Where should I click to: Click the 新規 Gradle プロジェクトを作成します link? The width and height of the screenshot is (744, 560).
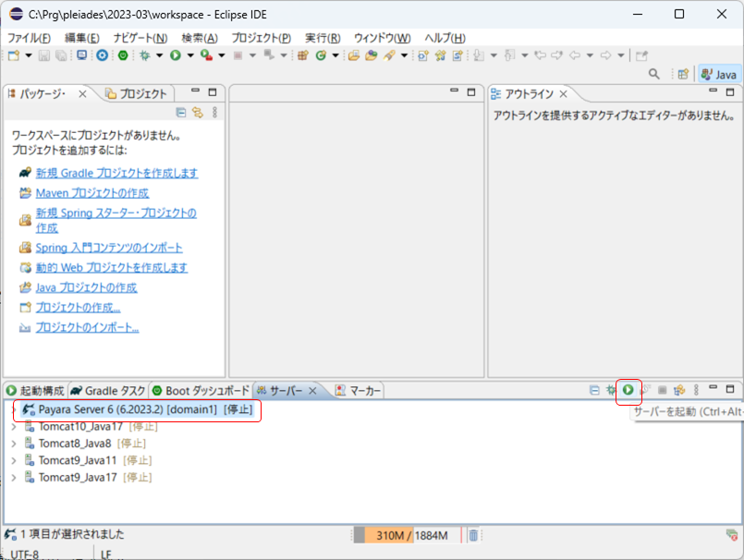click(116, 173)
